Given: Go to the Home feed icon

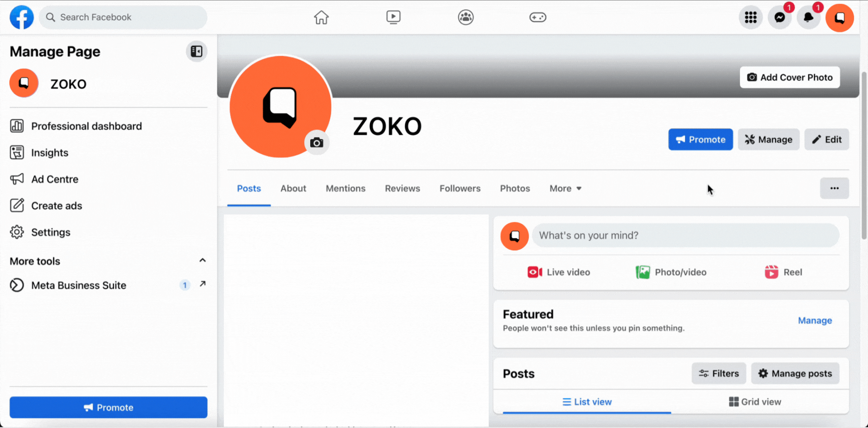Looking at the screenshot, I should [x=321, y=18].
